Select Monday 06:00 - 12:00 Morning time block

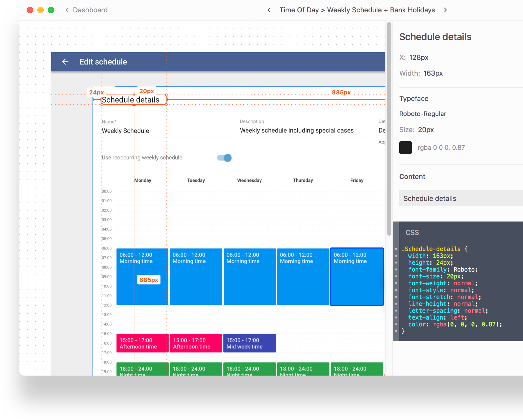click(x=142, y=276)
